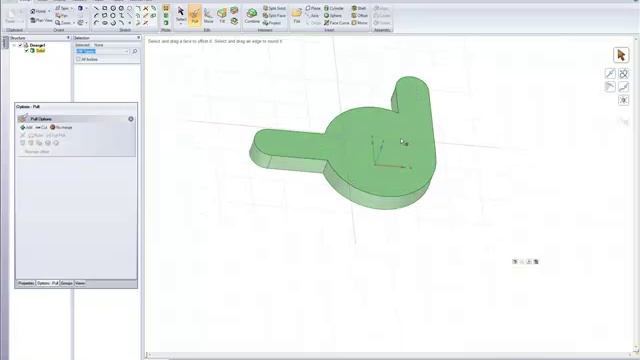Click the Home view button

[x=38, y=11]
